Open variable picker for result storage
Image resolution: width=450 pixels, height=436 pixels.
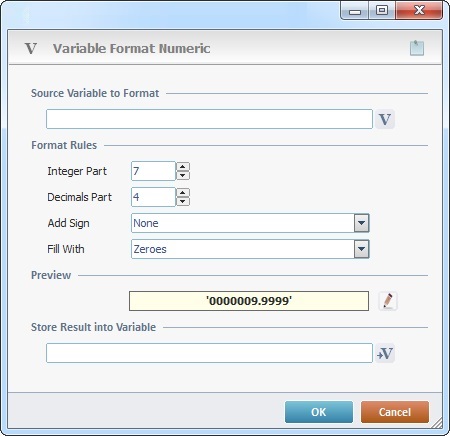385,353
